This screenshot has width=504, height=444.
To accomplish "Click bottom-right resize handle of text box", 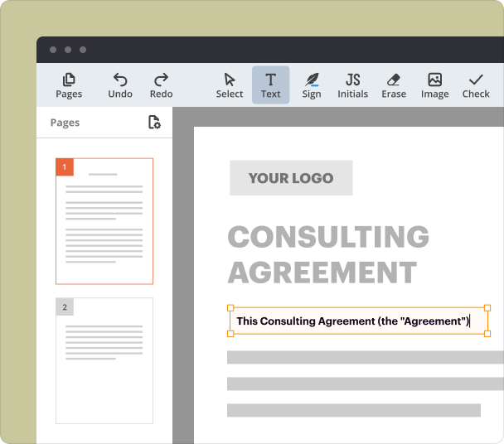I will (x=487, y=334).
